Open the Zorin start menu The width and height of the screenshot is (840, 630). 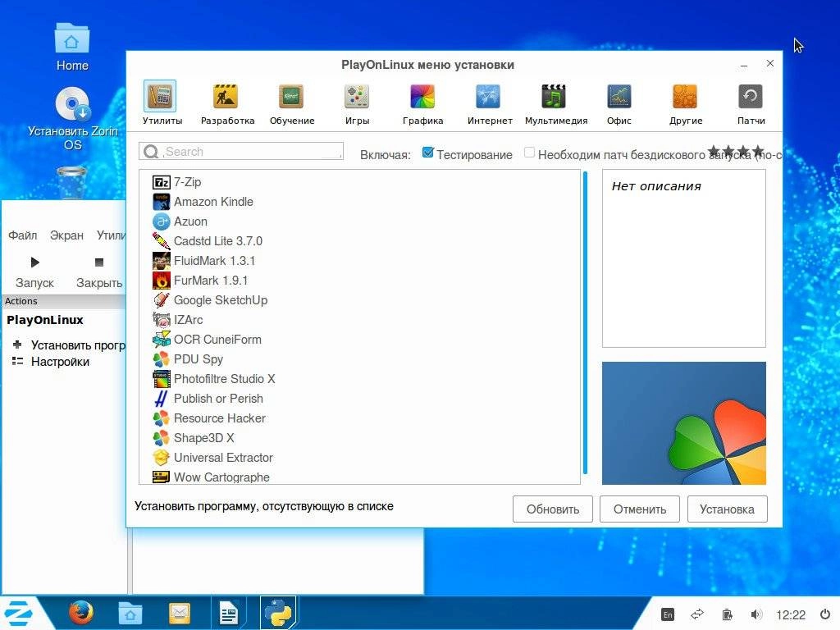coord(18,613)
